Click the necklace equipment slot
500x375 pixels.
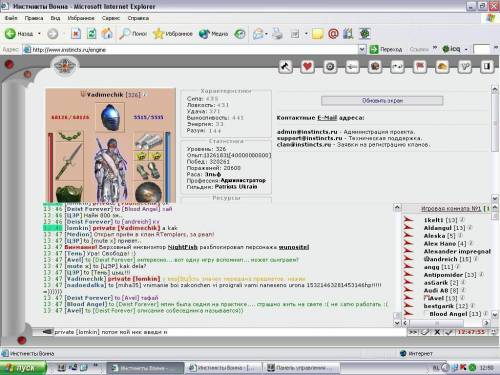point(69,136)
